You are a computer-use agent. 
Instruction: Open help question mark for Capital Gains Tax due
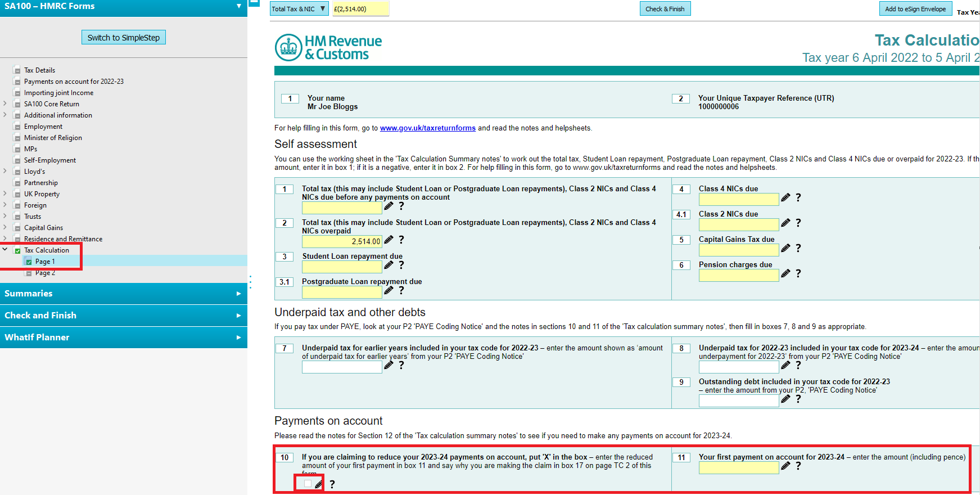coord(798,248)
